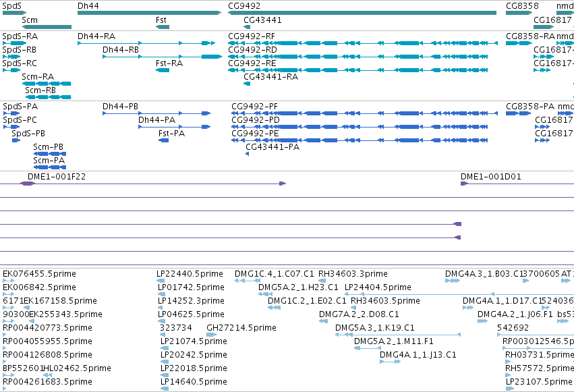The height and width of the screenshot is (392, 574).
Task: Select the Scm-PA protein label
Action: click(49, 161)
